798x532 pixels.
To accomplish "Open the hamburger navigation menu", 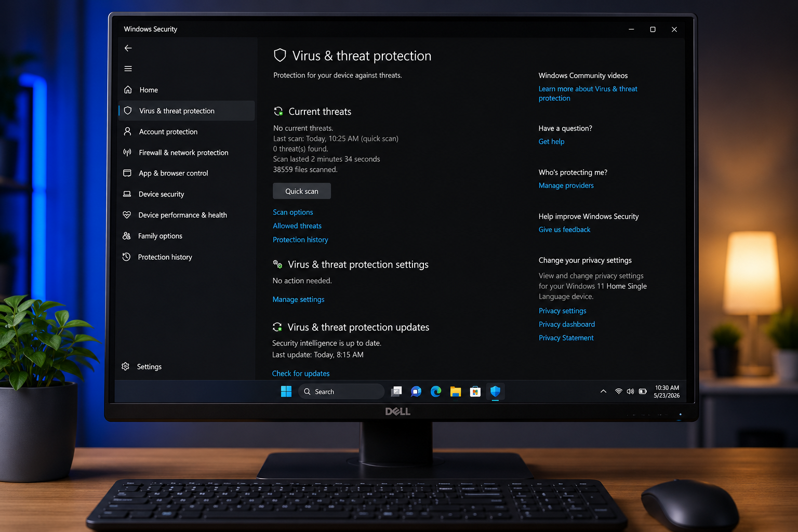I will tap(128, 69).
